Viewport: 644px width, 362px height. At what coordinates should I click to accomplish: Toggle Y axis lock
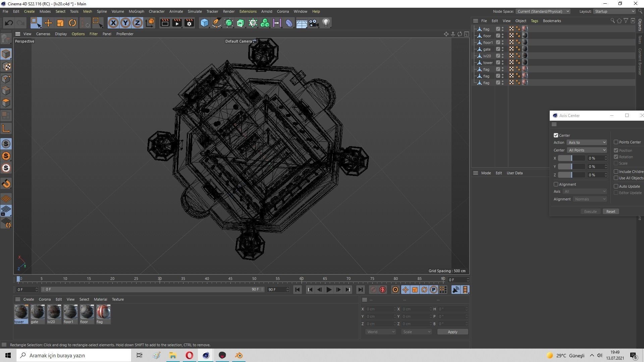click(x=125, y=23)
